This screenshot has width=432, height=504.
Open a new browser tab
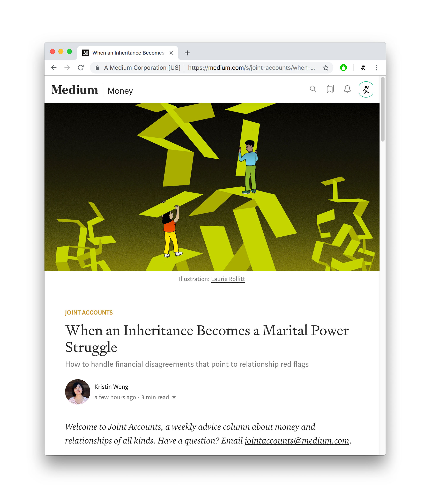[187, 53]
